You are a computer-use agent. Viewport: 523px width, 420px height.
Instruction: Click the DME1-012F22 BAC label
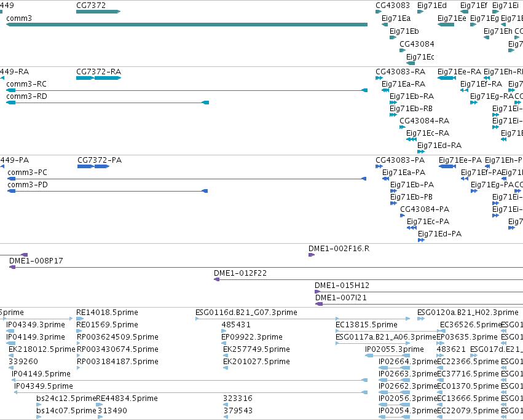[x=240, y=273]
